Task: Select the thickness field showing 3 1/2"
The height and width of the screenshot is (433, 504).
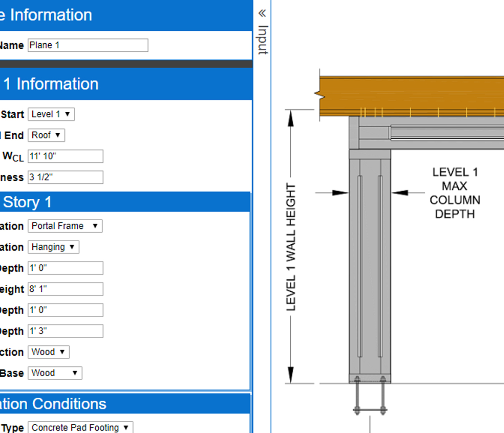Action: [65, 177]
